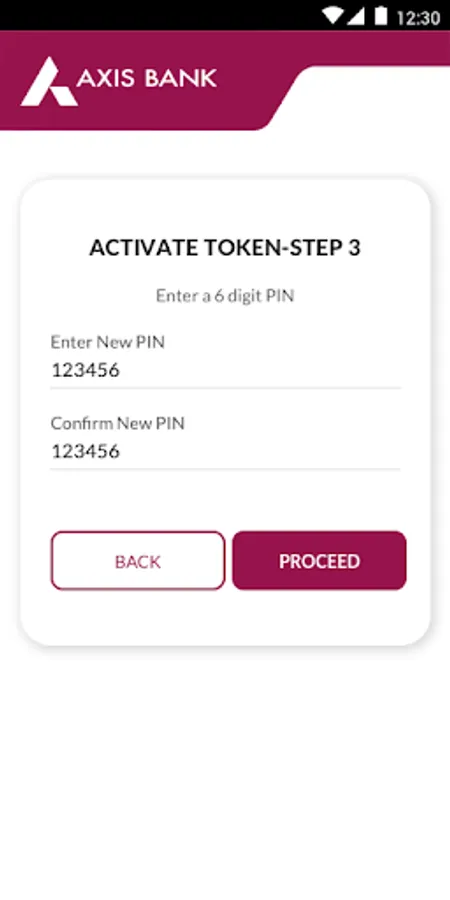Click the PROCEED button
The width and height of the screenshot is (450, 900).
(319, 561)
